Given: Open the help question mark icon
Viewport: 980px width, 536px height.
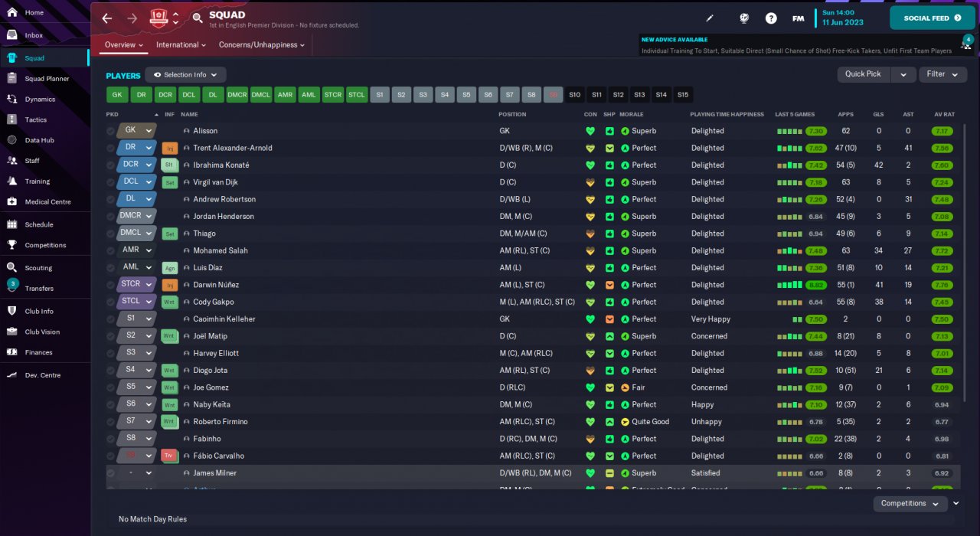Looking at the screenshot, I should pos(771,18).
